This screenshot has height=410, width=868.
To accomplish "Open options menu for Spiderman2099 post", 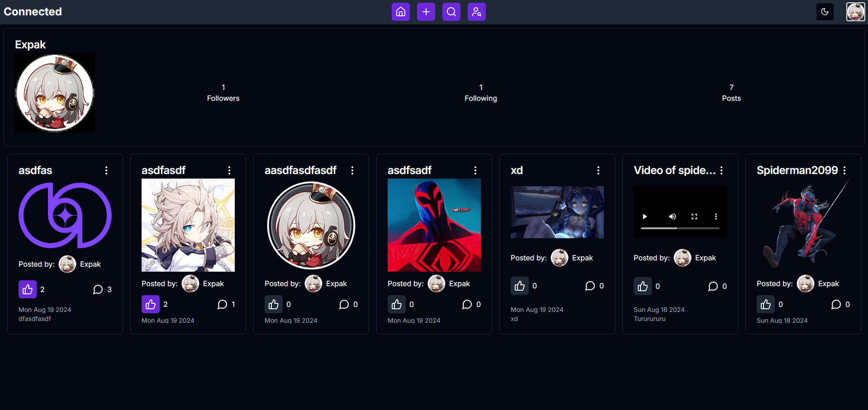I will coord(844,170).
